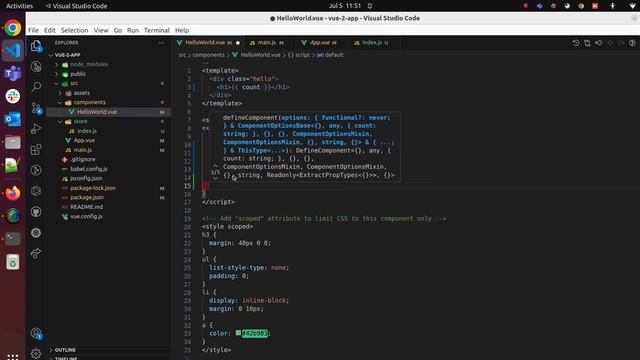
Task: Show next signature in parameter hint
Action: pos(215,178)
